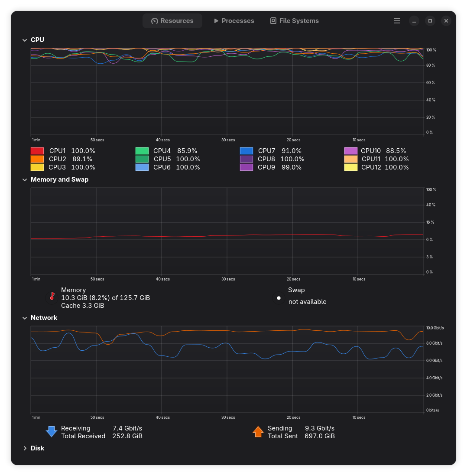Click the Total Sent 697.0 GiB value
The image size is (467, 476).
click(320, 436)
